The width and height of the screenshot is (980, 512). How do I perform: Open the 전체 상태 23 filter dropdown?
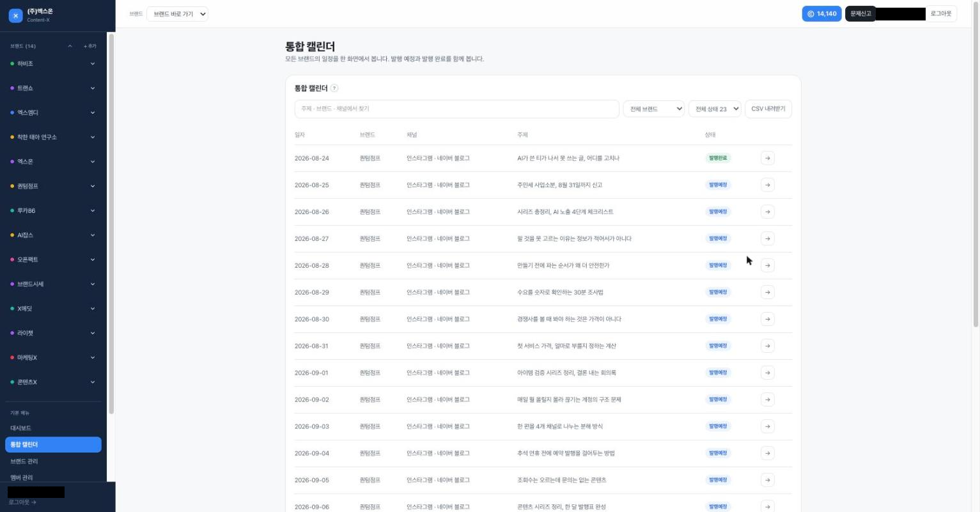click(715, 109)
